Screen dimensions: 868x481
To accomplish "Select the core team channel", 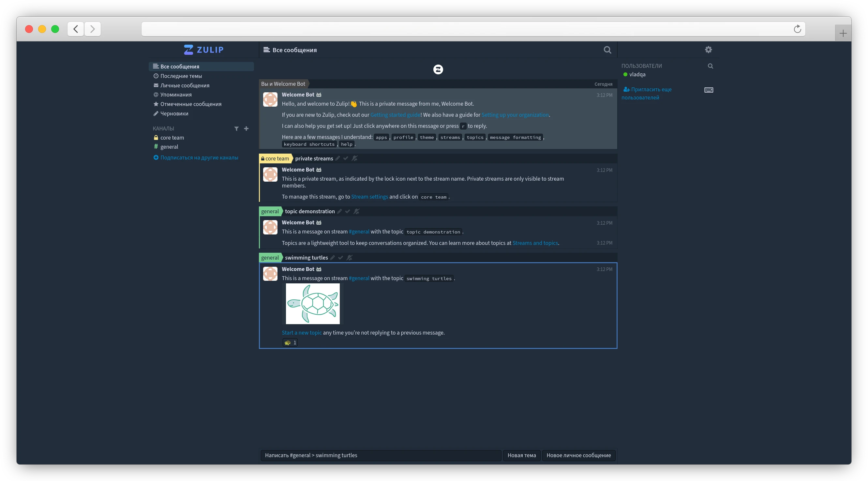I will [172, 138].
